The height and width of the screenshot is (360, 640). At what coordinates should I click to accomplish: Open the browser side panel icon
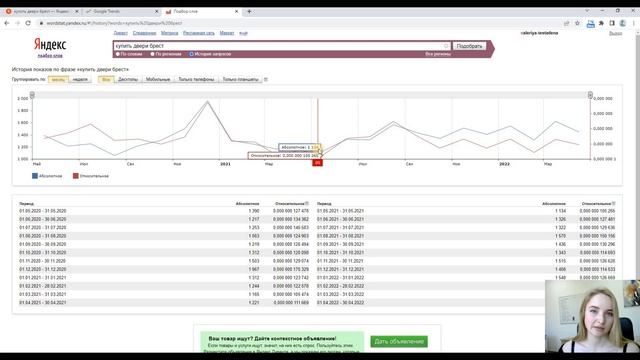tap(612, 23)
